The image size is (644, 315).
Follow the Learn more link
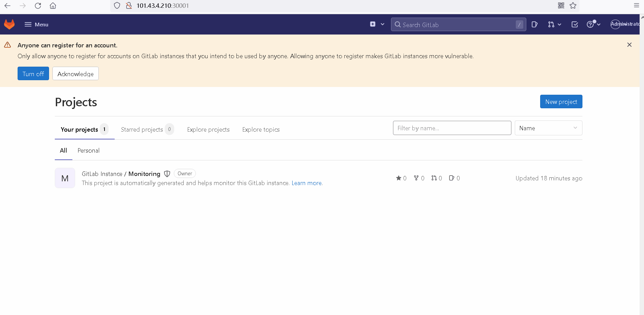[306, 183]
